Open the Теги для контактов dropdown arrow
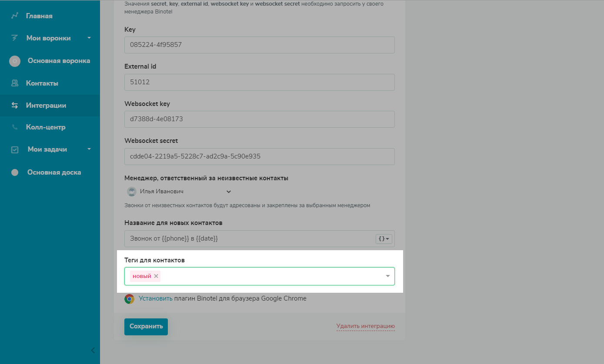 [x=387, y=276]
